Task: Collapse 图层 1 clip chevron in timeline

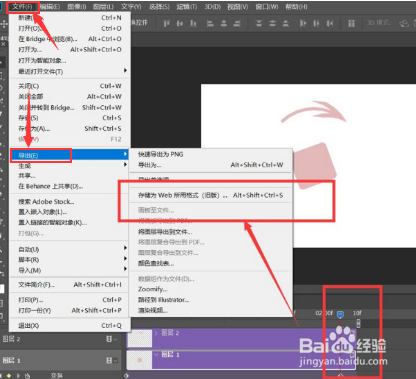Action: (156, 354)
